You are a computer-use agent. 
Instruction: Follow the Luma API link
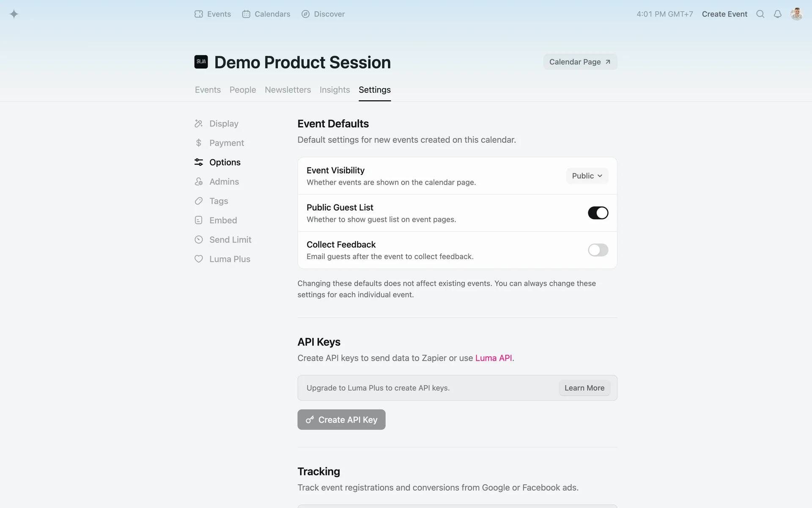pos(494,358)
